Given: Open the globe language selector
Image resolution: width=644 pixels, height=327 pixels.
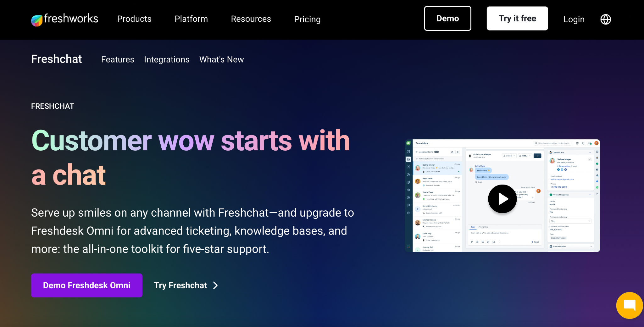Looking at the screenshot, I should click(606, 19).
